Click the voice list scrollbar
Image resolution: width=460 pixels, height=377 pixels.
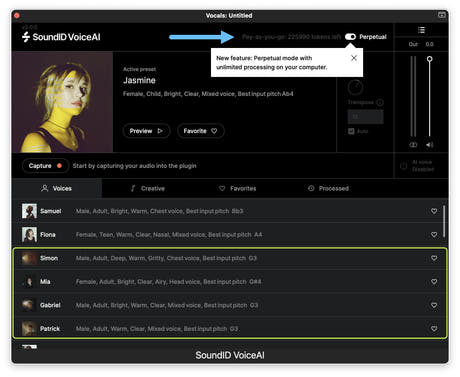[444, 221]
